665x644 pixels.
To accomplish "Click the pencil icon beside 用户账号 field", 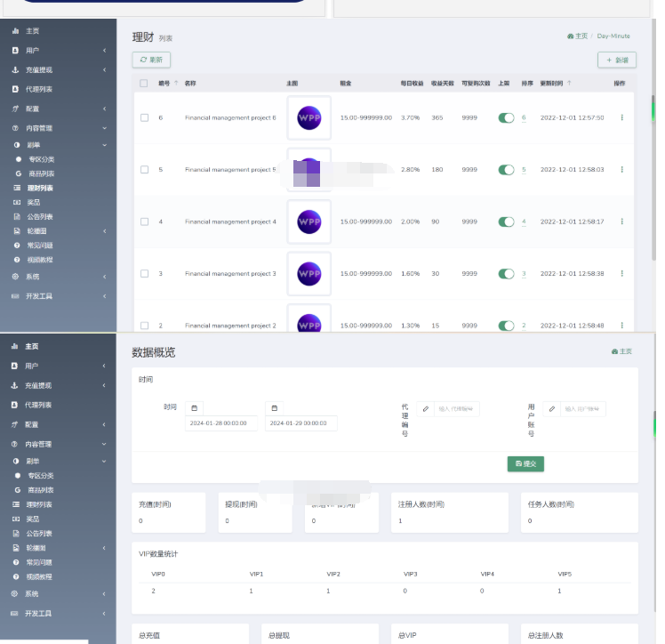I will [551, 409].
